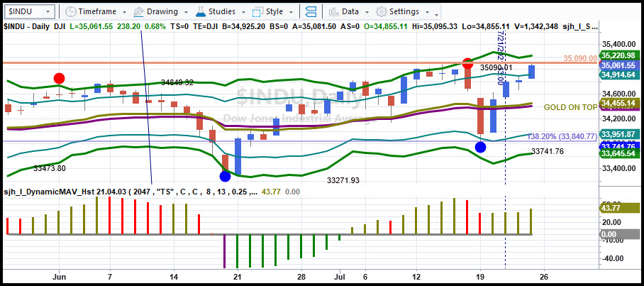Image resolution: width=644 pixels, height=286 pixels.
Task: Click the blue 33,741.76 axis label
Action: (618, 146)
